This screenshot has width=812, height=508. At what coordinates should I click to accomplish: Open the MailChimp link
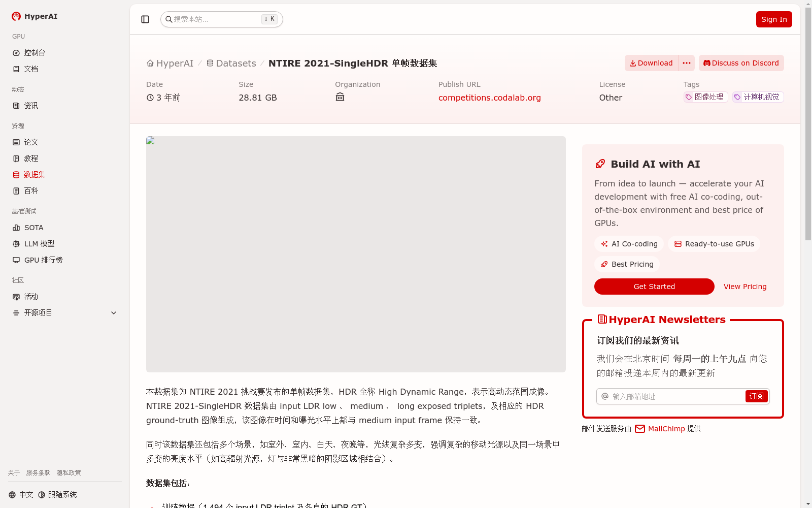click(x=666, y=429)
